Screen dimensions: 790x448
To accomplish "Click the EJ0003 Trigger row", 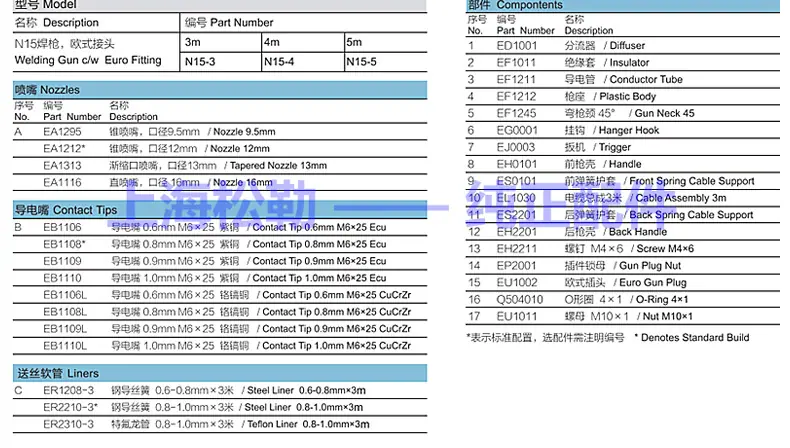I will 516,148.
